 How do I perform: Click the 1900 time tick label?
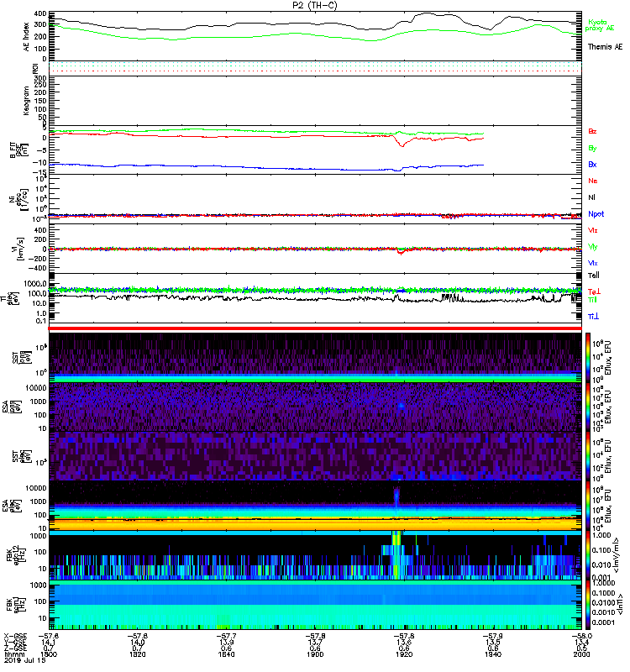coord(315,654)
